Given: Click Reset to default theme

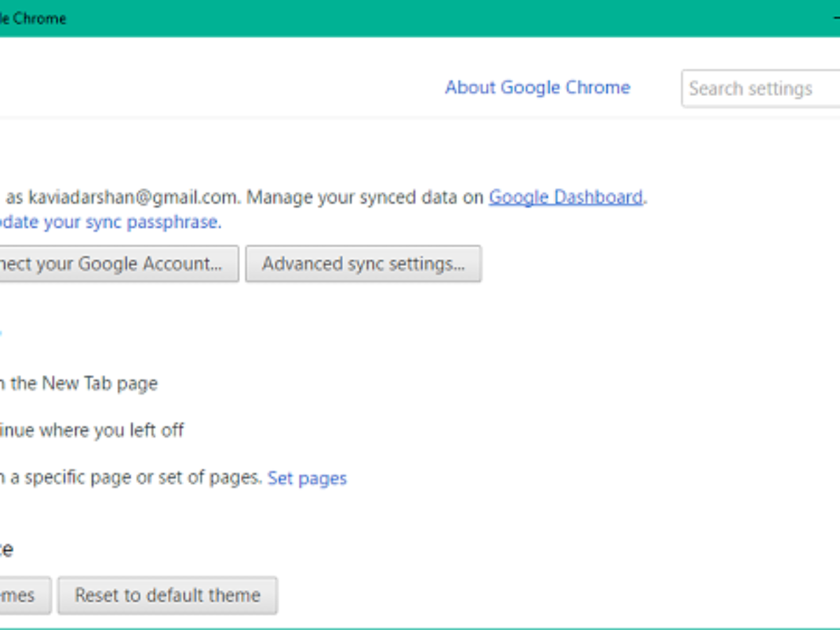Looking at the screenshot, I should pos(167,595).
